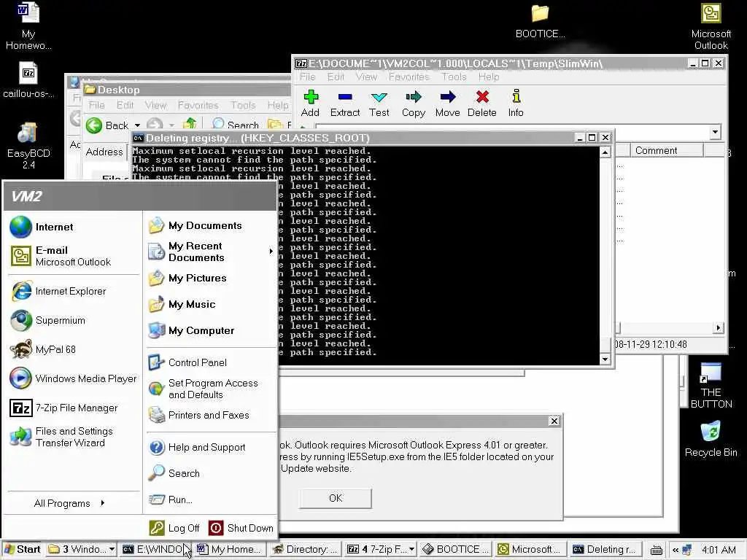The width and height of the screenshot is (747, 560).
Task: Open Set Program Access and Defaults
Action: pyautogui.click(x=210, y=389)
